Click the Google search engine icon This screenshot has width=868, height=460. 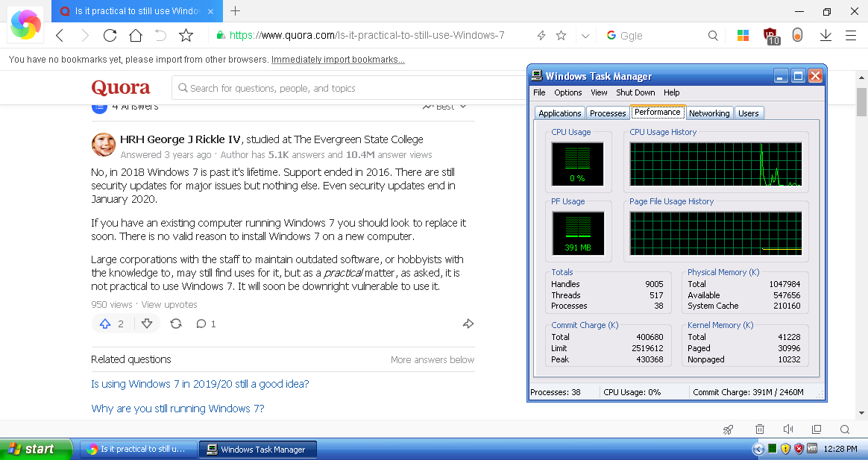(611, 36)
